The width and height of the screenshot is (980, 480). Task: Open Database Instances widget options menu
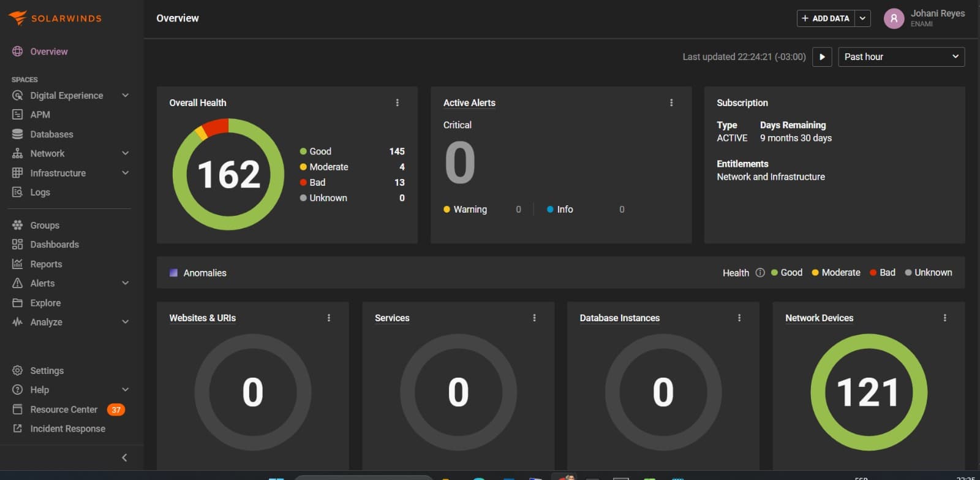coord(739,318)
